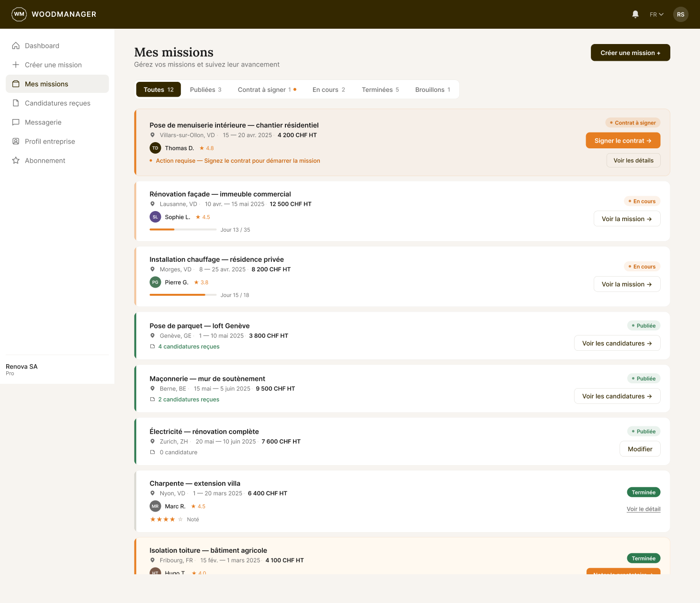The height and width of the screenshot is (603, 700).
Task: Click the Messagerie chat icon
Action: tap(16, 122)
